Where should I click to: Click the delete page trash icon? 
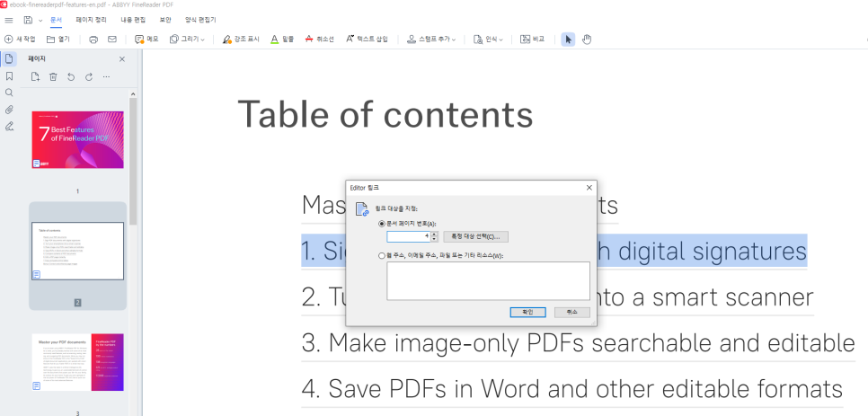point(53,77)
